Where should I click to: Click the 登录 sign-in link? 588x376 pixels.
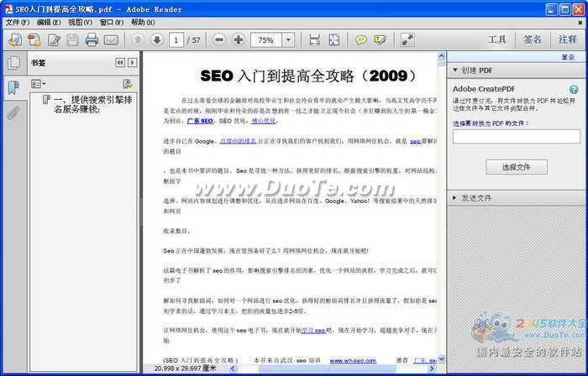(568, 57)
